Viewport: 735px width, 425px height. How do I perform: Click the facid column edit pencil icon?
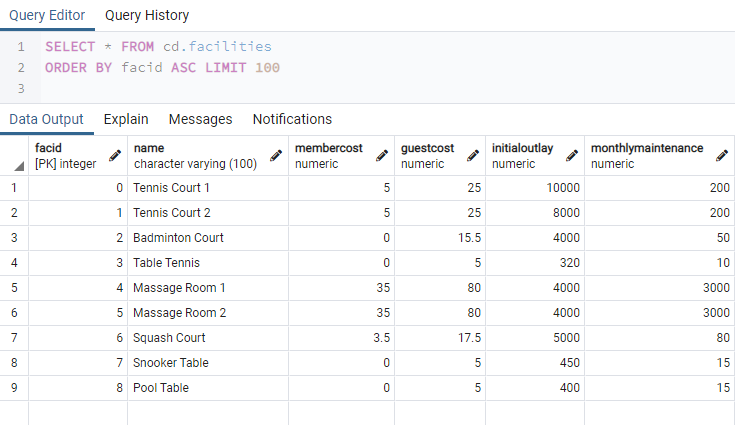click(115, 156)
